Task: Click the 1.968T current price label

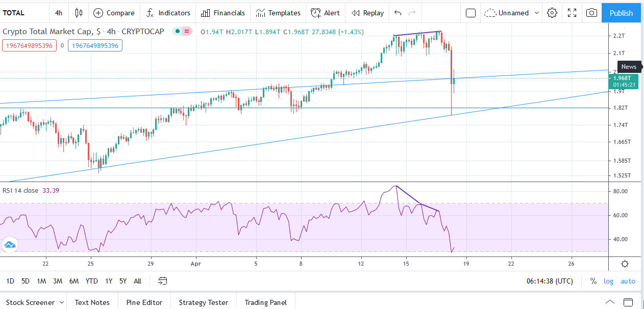Action: pos(624,81)
